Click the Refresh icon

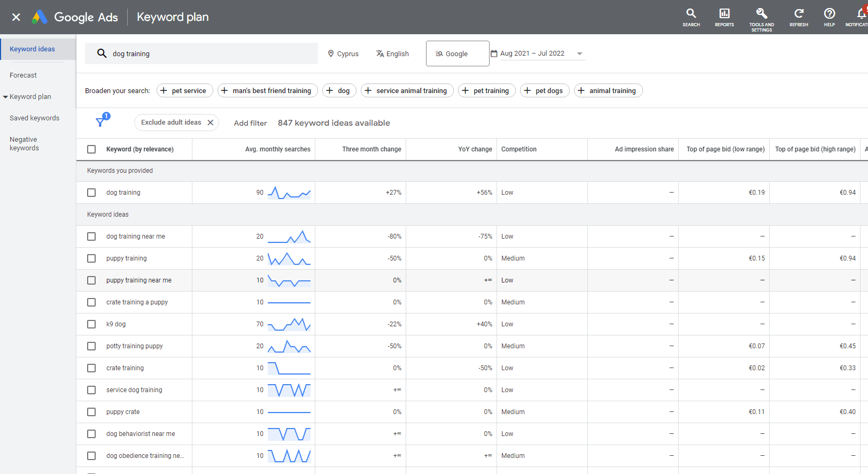tap(799, 17)
